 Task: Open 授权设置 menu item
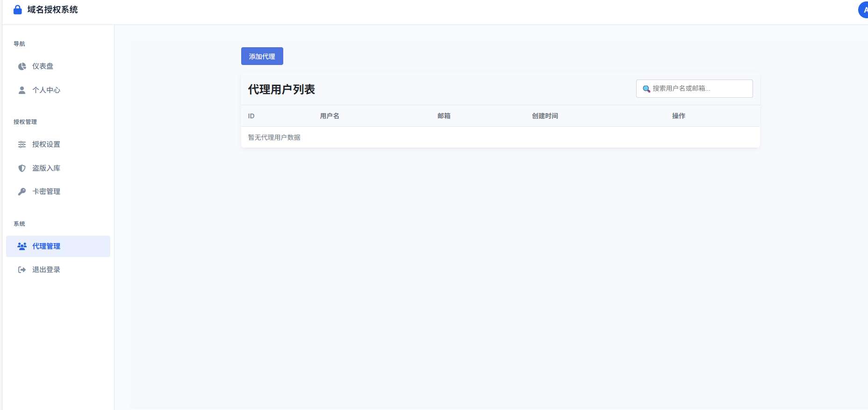tap(46, 144)
